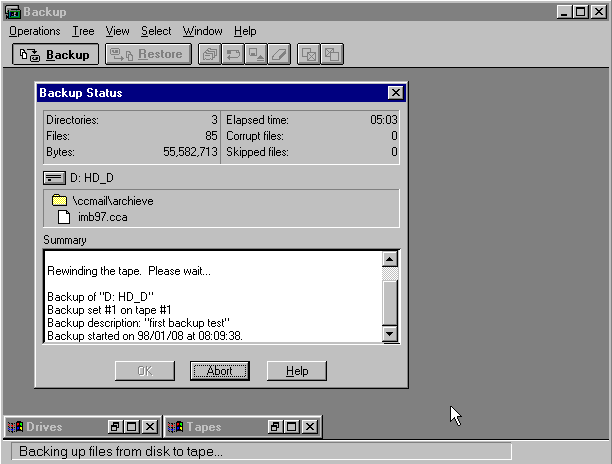Screen dimensions: 612x464
Task: Click the Catalog toolbar icon
Action: pyautogui.click(x=210, y=54)
